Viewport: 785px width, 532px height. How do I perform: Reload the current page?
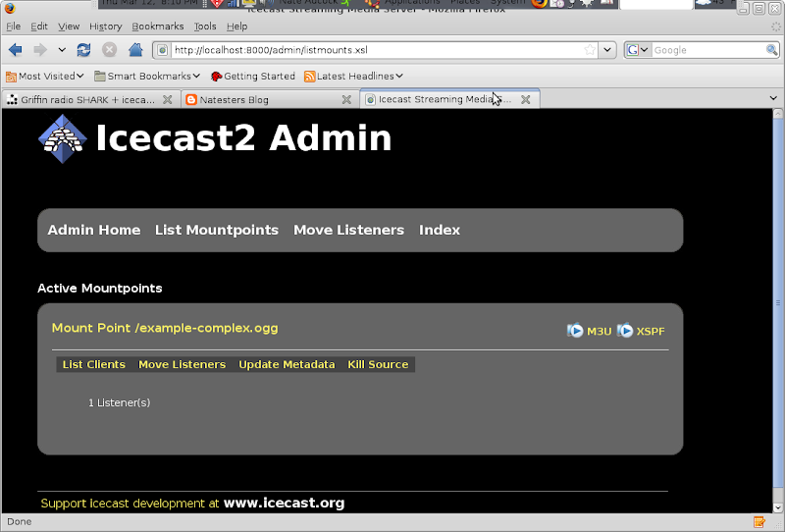tap(83, 50)
